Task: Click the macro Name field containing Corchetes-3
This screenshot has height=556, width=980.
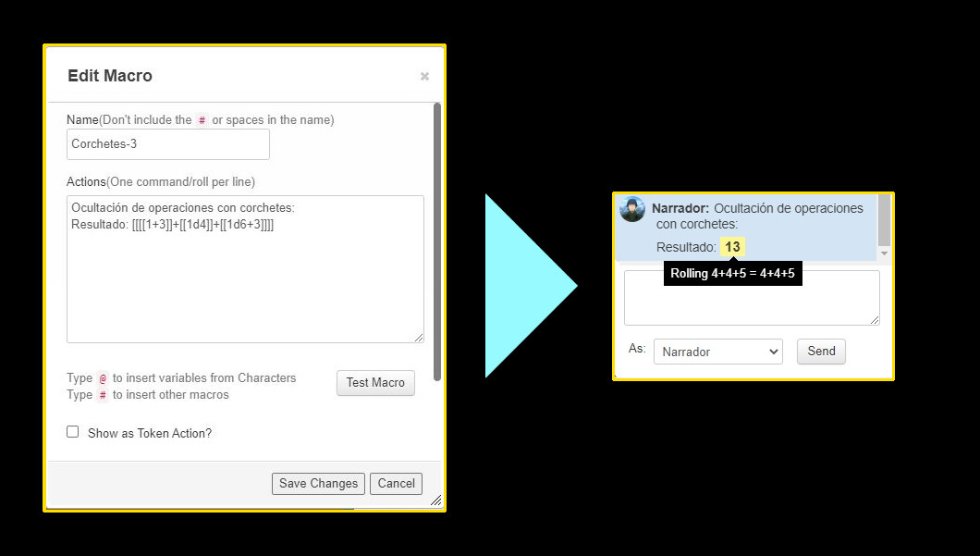Action: [x=168, y=144]
